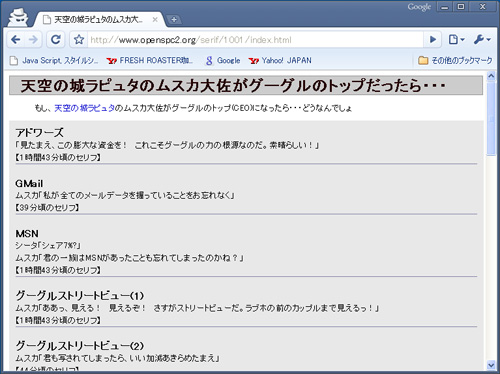Open Java Script スタイルシ bookmark
Viewport: 500px width, 374px height.
pos(54,61)
